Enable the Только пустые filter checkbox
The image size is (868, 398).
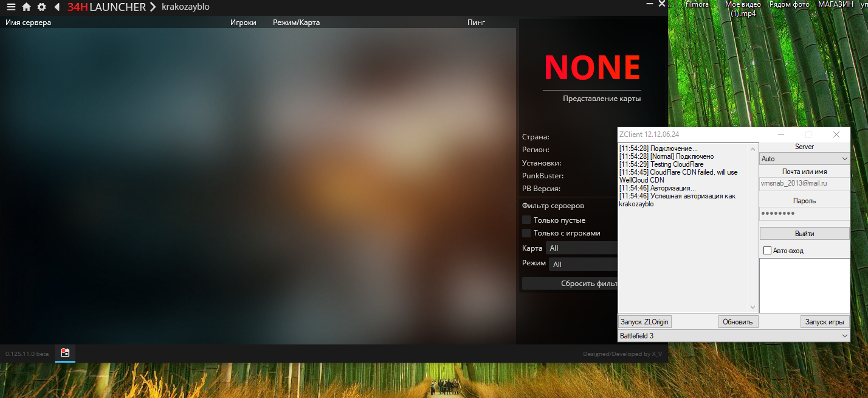526,220
